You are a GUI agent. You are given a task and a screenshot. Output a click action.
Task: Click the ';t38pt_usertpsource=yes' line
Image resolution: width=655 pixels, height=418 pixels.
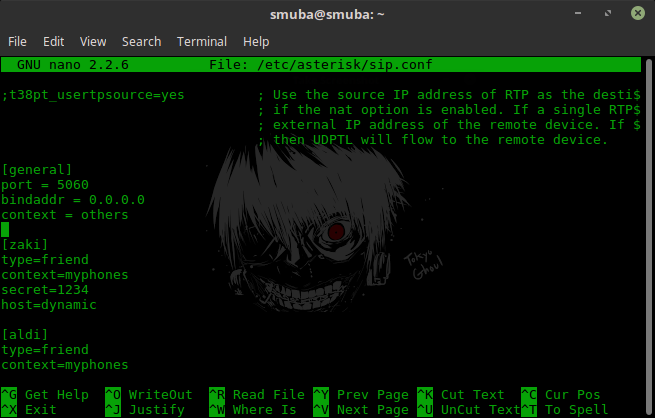point(93,95)
